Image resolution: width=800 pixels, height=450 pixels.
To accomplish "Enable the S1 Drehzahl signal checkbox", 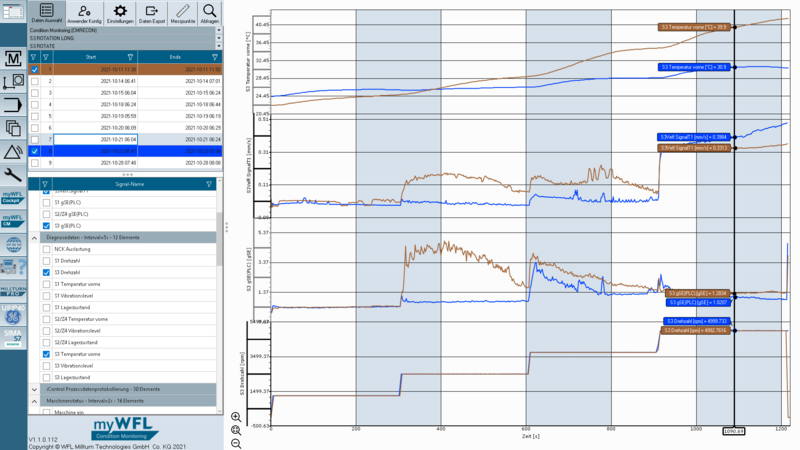I will [46, 261].
